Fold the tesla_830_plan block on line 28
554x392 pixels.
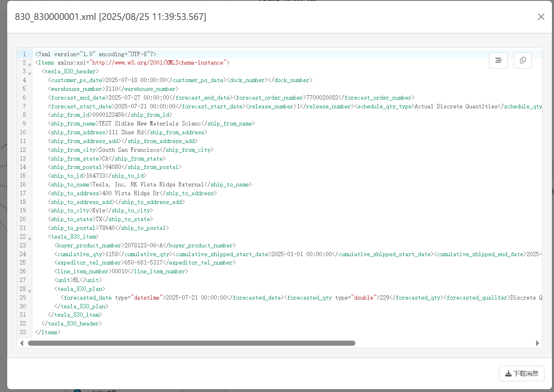click(30, 290)
